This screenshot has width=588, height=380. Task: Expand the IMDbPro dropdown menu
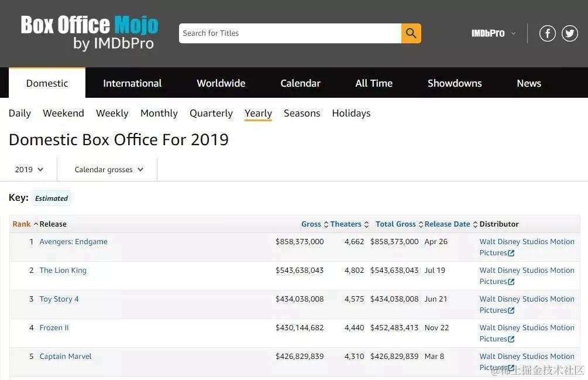(493, 33)
